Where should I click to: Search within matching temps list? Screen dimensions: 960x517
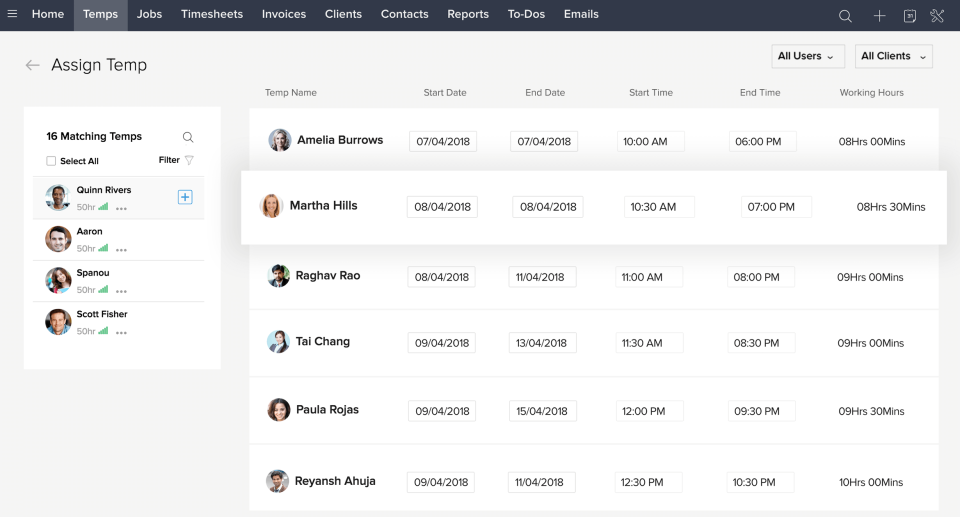188,137
